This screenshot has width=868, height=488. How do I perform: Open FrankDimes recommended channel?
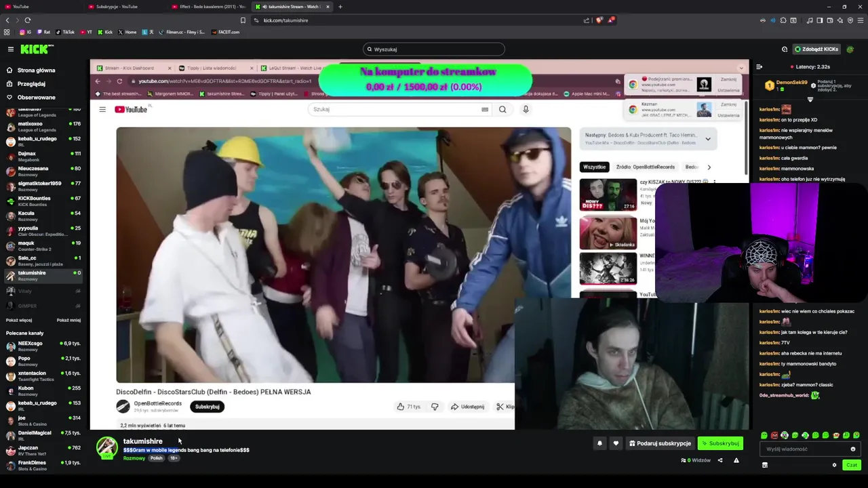(42, 465)
